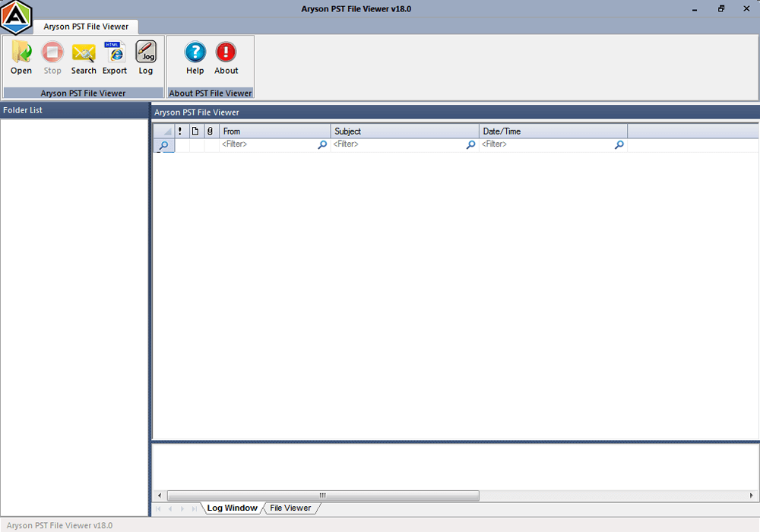The image size is (760, 532).
Task: Go to first tab navigation arrow
Action: pyautogui.click(x=158, y=508)
